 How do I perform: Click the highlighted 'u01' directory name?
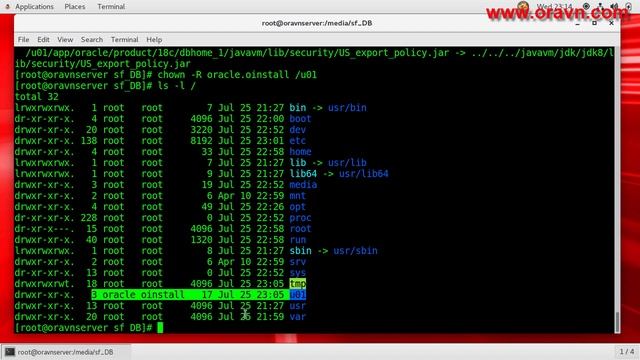click(298, 295)
